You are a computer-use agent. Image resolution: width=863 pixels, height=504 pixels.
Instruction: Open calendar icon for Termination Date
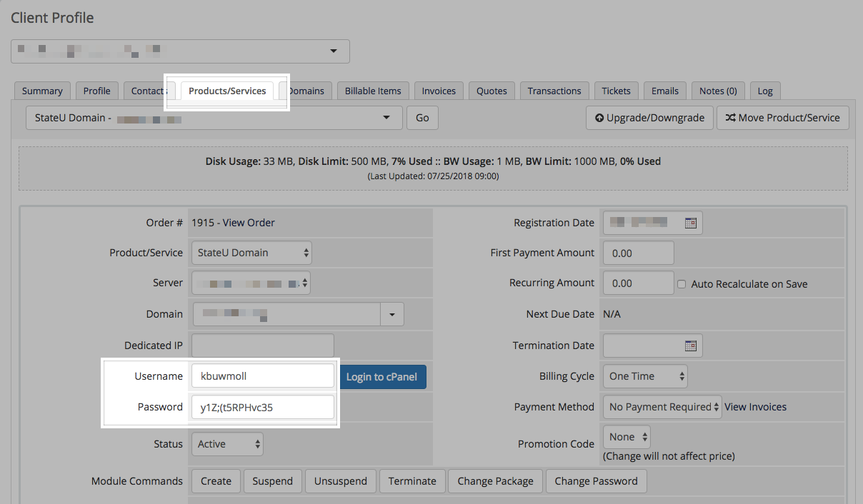pos(690,346)
